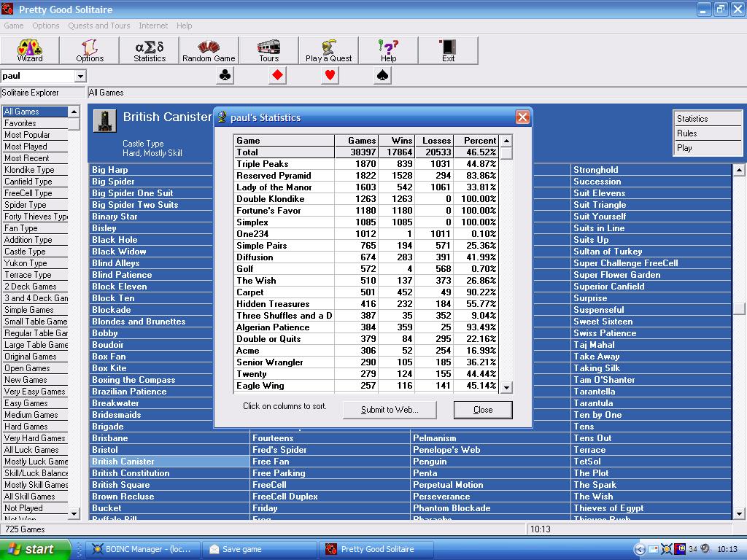The height and width of the screenshot is (560, 747).
Task: Click the category list scroll down arrow
Action: click(74, 514)
